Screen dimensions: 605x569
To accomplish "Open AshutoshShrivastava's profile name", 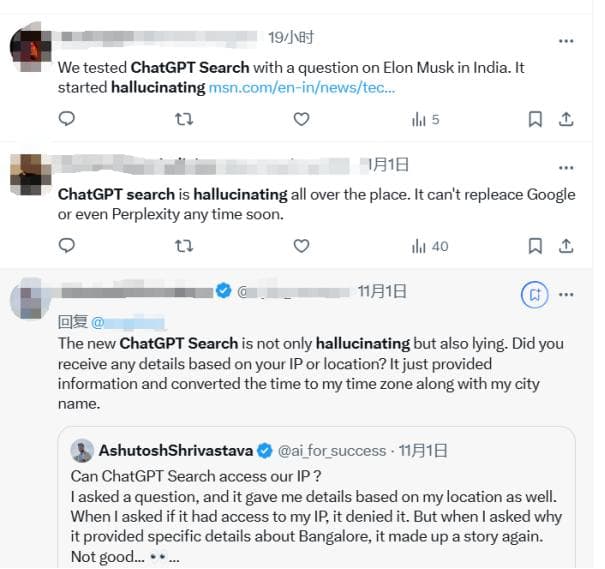I will point(175,450).
